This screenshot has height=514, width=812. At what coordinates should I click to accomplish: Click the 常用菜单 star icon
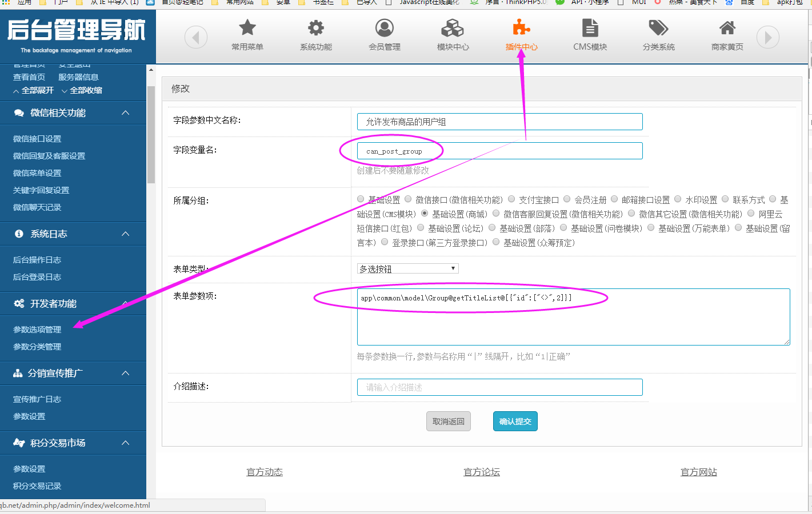(247, 28)
